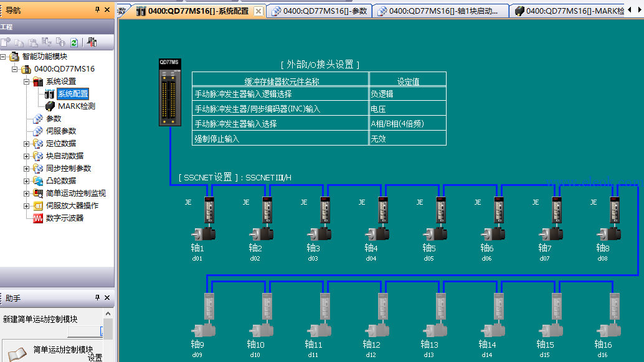The width and height of the screenshot is (644, 362).
Task: Open 伺服参数 in the project tree
Action: coord(61,131)
